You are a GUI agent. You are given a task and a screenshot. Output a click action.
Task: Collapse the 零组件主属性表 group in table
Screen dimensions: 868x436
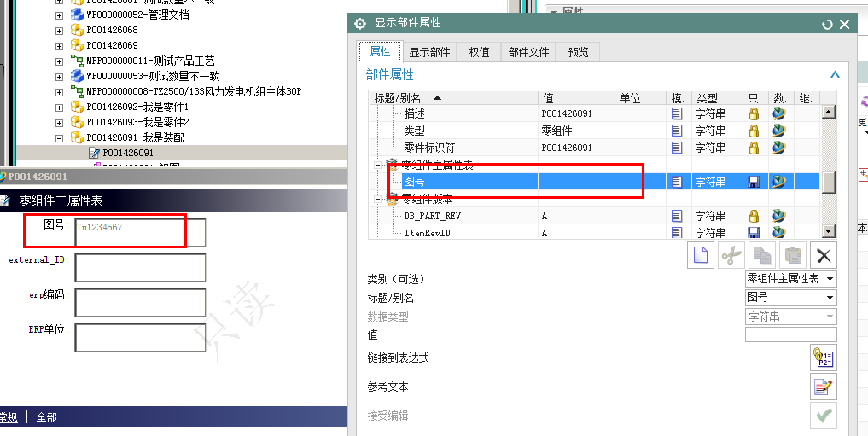tap(378, 165)
